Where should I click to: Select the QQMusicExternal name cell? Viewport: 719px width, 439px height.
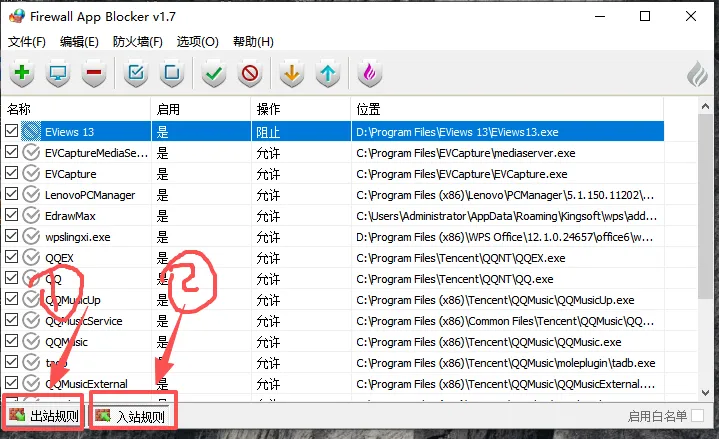pyautogui.click(x=86, y=384)
